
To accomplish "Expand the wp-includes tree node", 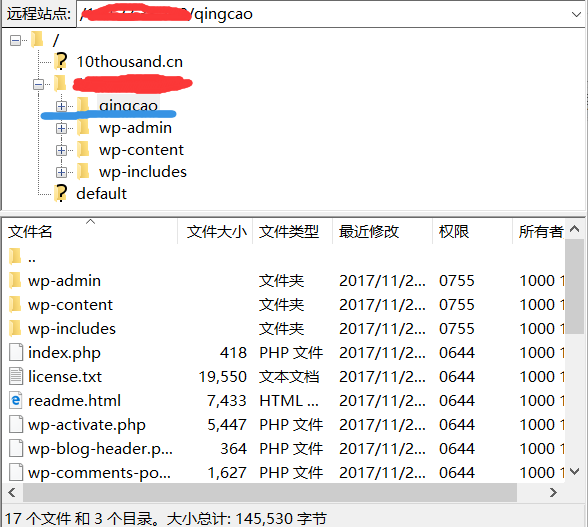I will click(61, 172).
